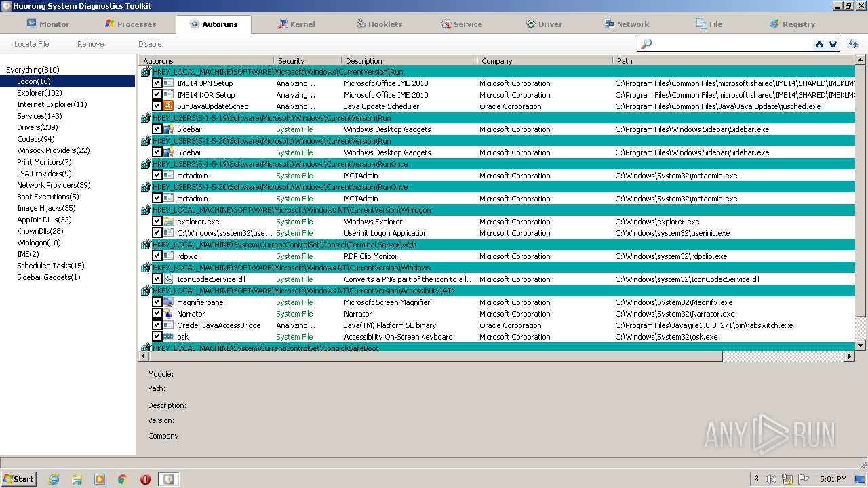Select the Userinit Logon Application row
This screenshot has width=868, height=488.
point(497,233)
